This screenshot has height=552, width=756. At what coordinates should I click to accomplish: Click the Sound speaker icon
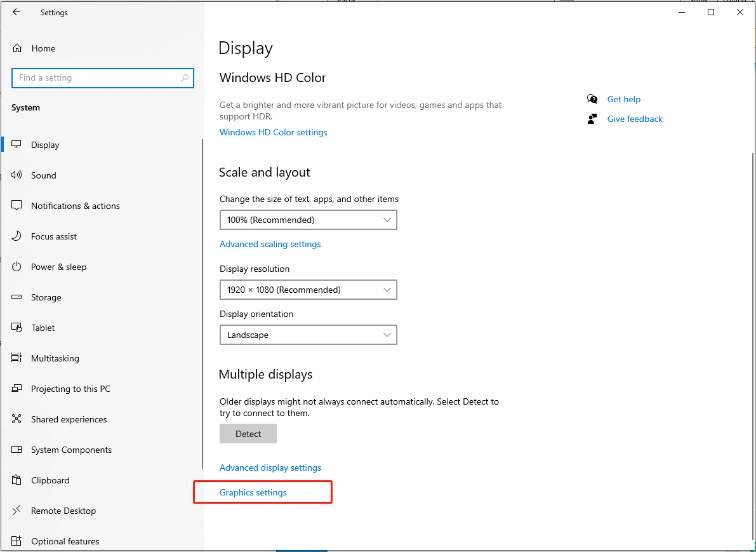click(x=17, y=175)
